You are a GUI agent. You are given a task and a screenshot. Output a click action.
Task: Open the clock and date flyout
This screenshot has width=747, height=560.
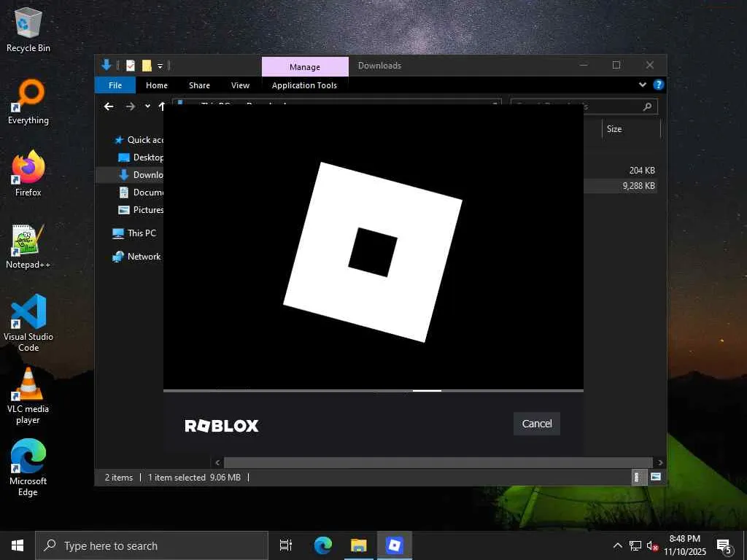tap(685, 545)
